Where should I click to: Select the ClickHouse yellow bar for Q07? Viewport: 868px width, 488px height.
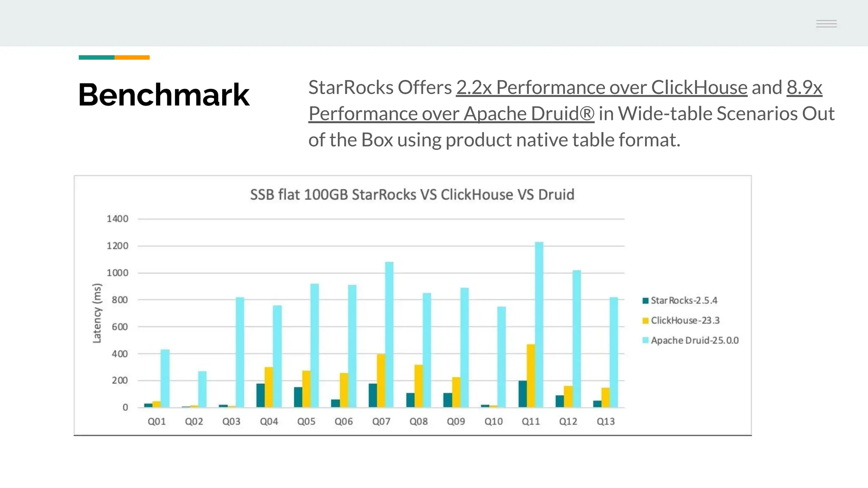381,381
